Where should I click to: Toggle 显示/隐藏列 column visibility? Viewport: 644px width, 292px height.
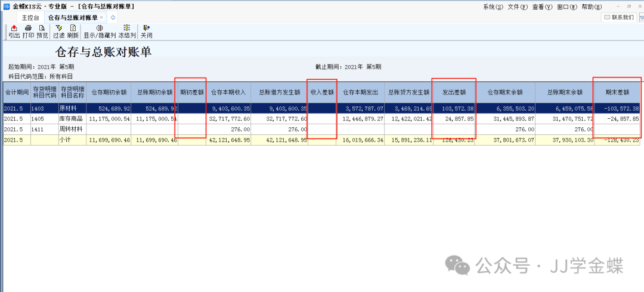[99, 32]
